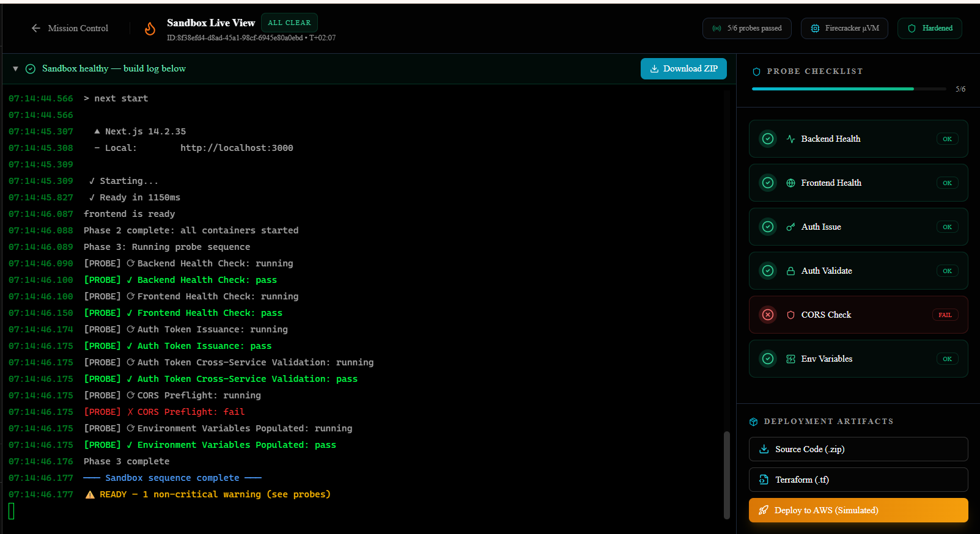
Task: Click the Firecracker µVM badge
Action: 844,28
